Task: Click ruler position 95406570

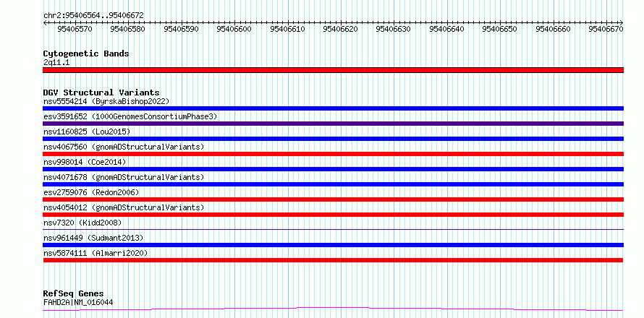Action: pyautogui.click(x=75, y=29)
